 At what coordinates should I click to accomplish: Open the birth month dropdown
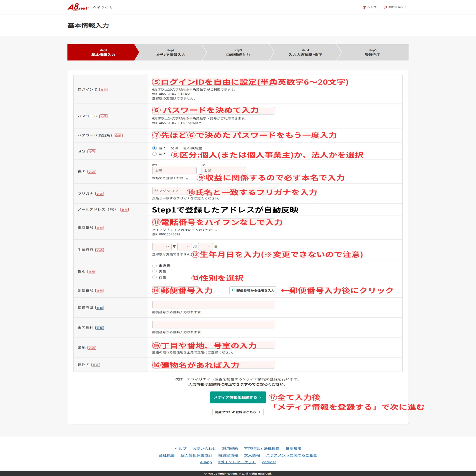pos(185,246)
